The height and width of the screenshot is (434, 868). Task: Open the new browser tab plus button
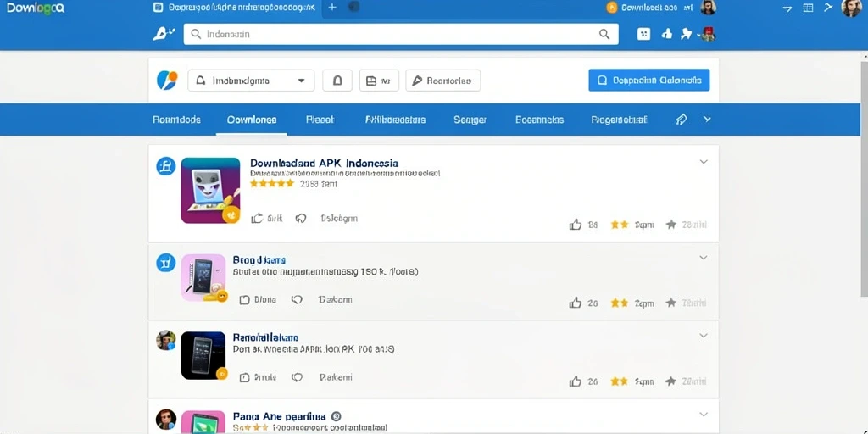(332, 7)
